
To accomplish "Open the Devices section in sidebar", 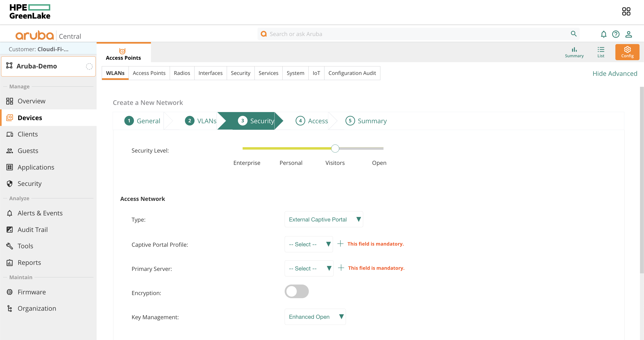I will click(x=30, y=117).
